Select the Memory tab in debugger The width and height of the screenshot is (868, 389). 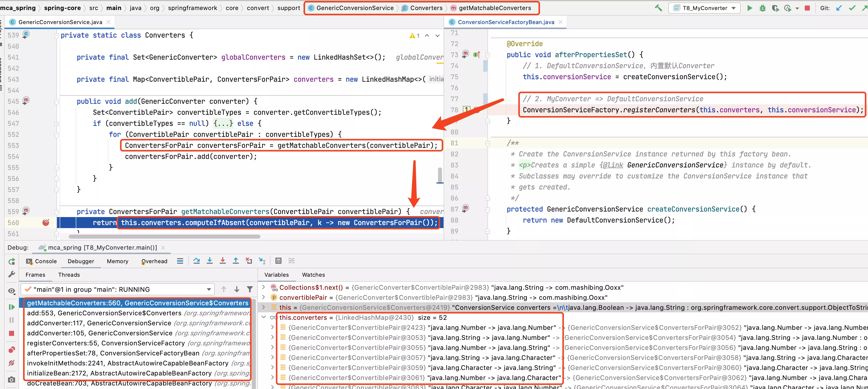click(118, 261)
